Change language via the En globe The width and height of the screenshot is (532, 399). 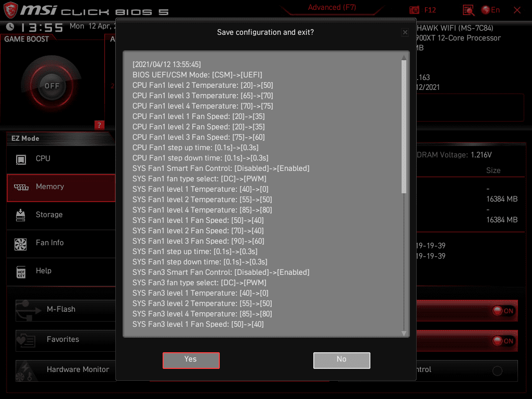[x=490, y=10]
